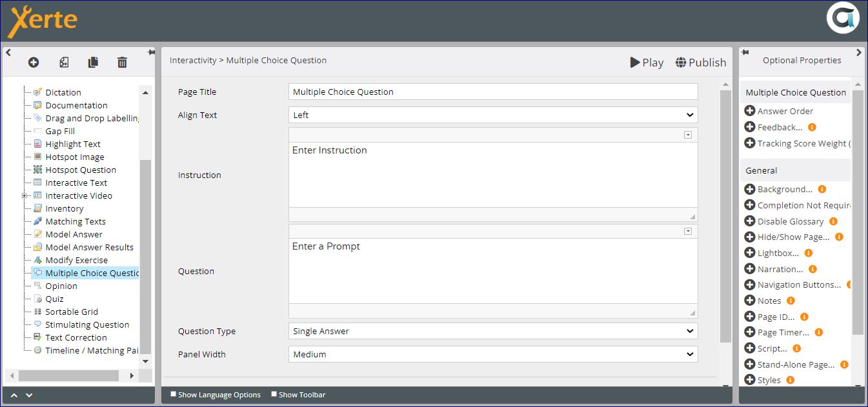Add the Notes optional property

[x=749, y=301]
